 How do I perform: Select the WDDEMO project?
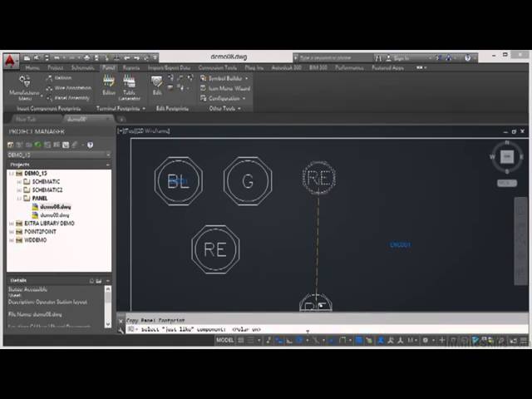click(x=36, y=240)
